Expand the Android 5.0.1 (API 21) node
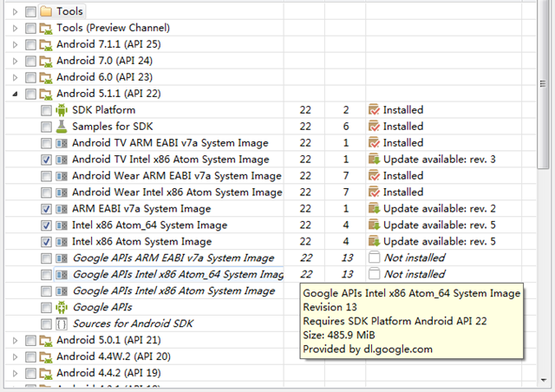Viewport: 555px width, 392px height. point(15,340)
